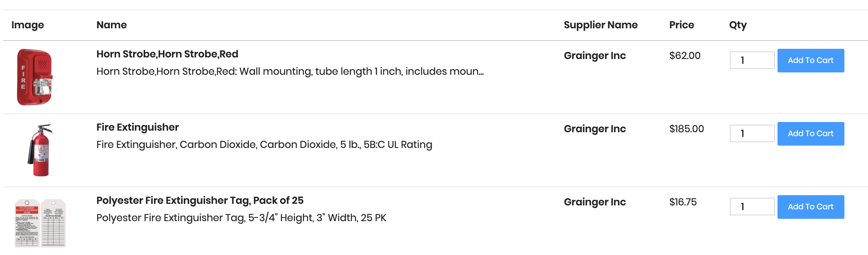This screenshot has height=255, width=868.
Task: Click the red Fire Extinguisher product image
Action: (x=40, y=150)
